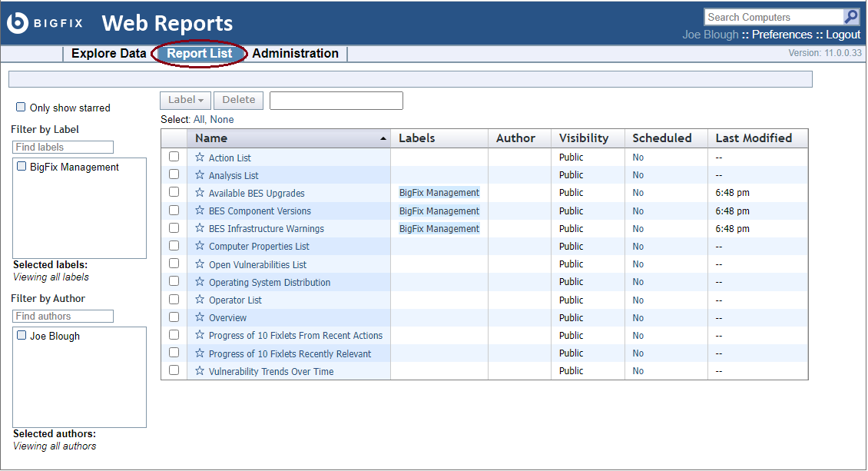This screenshot has width=868, height=471.
Task: Sort by Labels column header
Action: (439, 138)
